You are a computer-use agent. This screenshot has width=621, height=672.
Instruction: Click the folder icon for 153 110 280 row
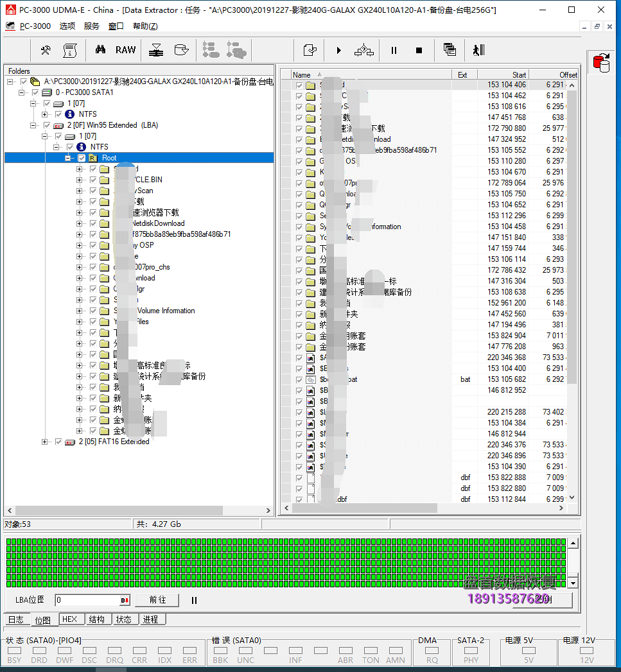click(x=311, y=162)
